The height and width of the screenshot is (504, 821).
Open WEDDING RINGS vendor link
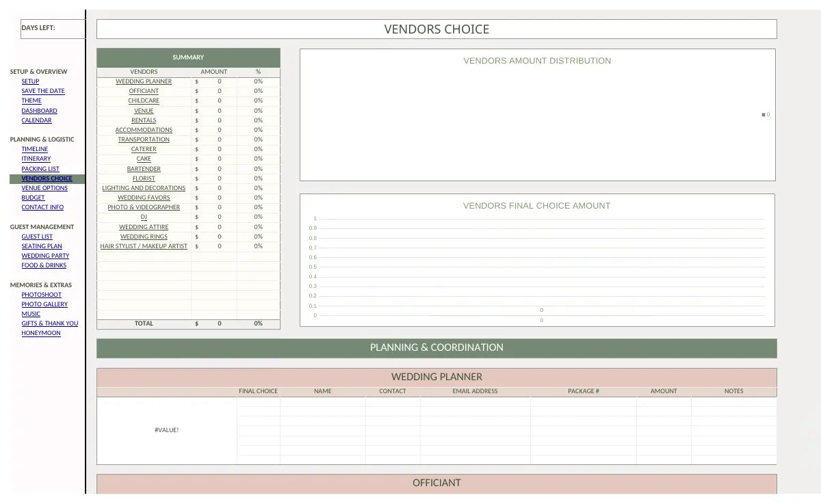144,237
